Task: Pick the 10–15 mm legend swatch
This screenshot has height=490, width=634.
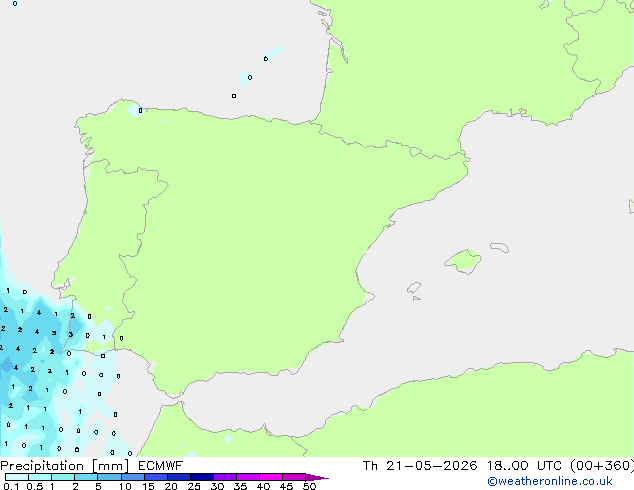Action: pyautogui.click(x=132, y=477)
